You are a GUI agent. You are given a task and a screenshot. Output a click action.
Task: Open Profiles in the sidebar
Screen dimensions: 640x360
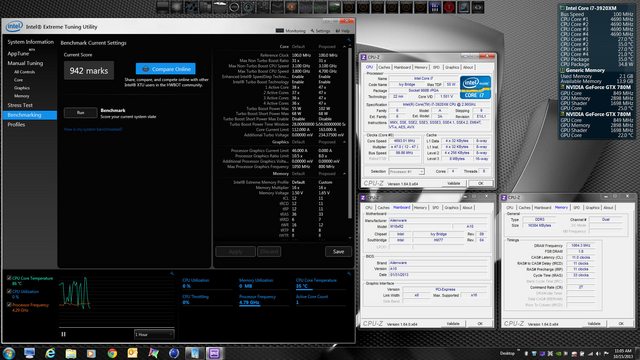click(x=16, y=124)
